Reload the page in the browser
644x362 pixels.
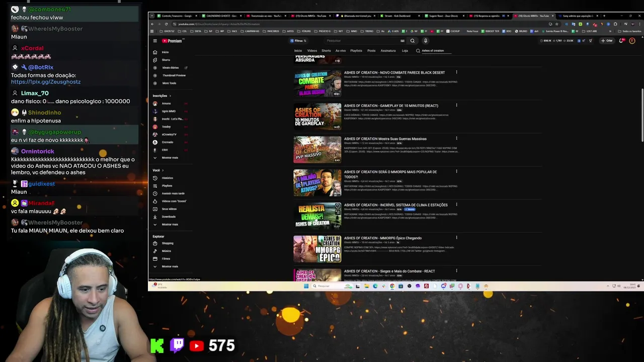click(x=167, y=24)
